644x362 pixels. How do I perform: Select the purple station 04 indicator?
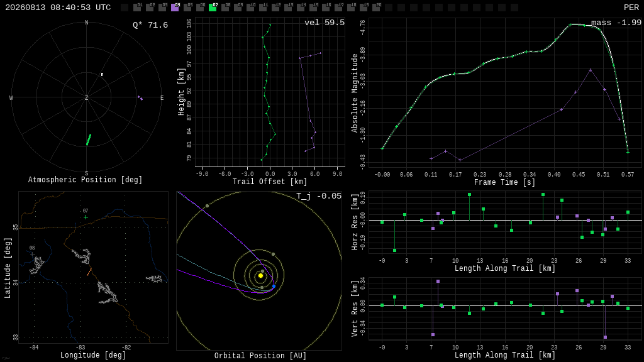pyautogui.click(x=175, y=7)
